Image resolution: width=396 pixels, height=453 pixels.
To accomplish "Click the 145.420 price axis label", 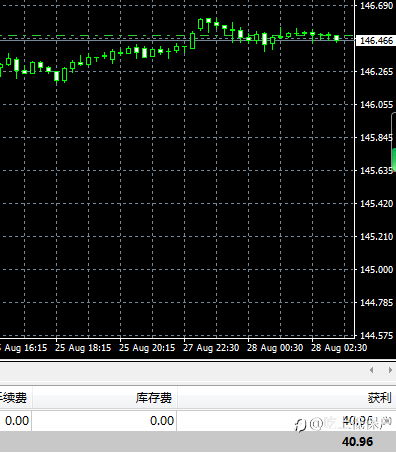I will pos(377,204).
